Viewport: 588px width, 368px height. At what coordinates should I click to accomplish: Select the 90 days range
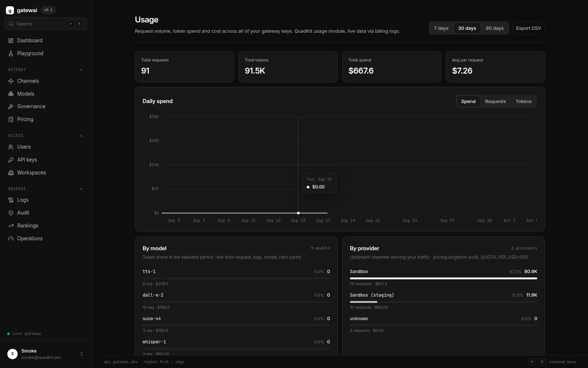tap(495, 28)
